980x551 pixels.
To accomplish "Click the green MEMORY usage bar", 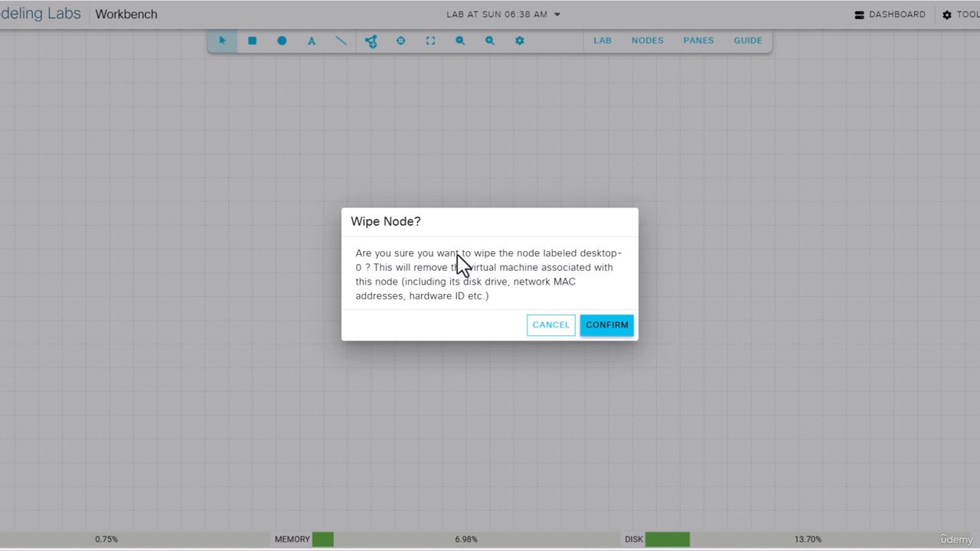I will (322, 540).
